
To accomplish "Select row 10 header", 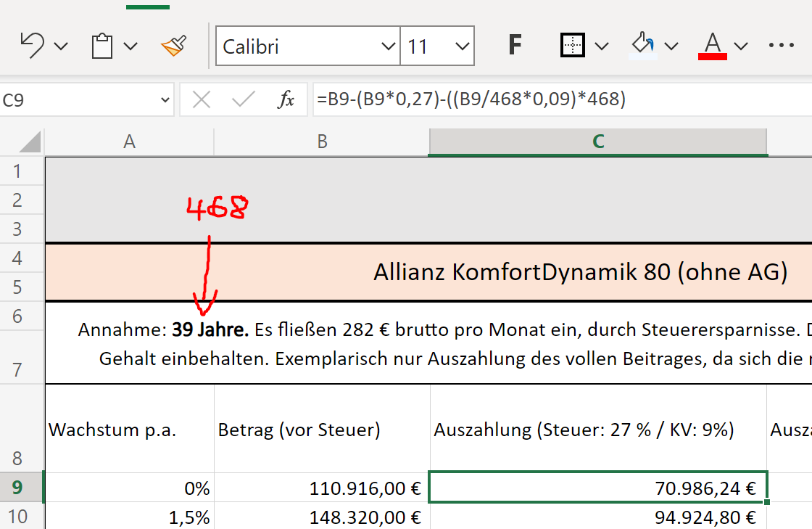I will (x=22, y=516).
